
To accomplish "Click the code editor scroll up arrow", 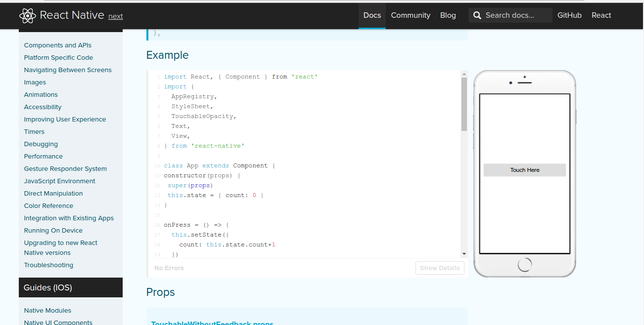I will pyautogui.click(x=464, y=74).
